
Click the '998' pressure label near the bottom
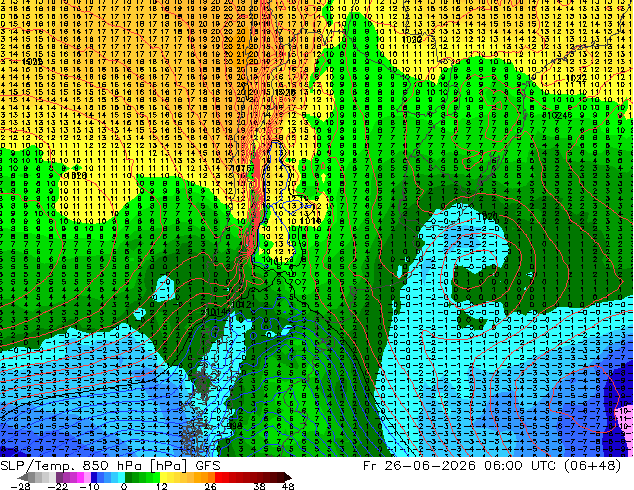pyautogui.click(x=235, y=426)
